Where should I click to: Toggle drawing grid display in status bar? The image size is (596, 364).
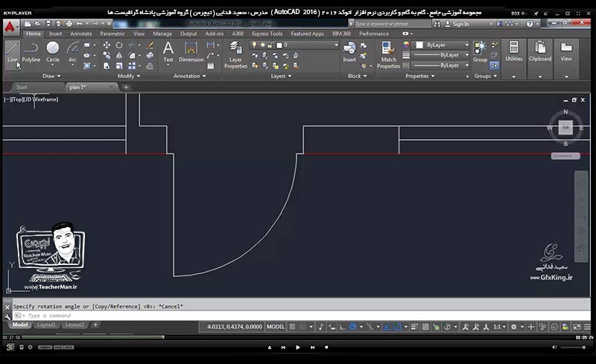pyautogui.click(x=292, y=327)
